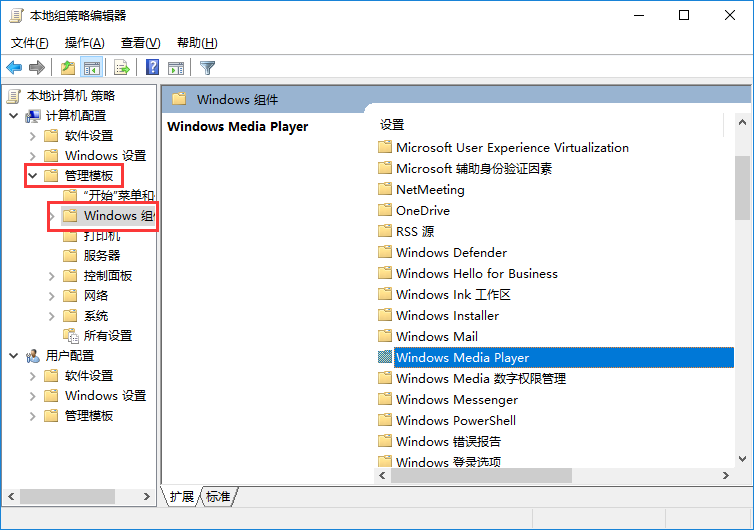Open the 查看(V) menu
Screen dimensions: 754x530
tap(140, 43)
